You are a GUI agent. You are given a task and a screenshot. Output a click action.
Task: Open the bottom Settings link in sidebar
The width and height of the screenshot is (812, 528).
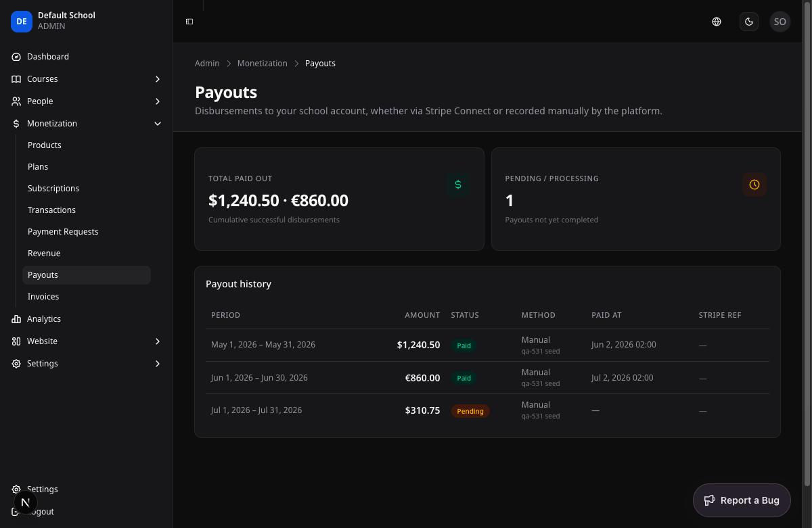click(87, 489)
